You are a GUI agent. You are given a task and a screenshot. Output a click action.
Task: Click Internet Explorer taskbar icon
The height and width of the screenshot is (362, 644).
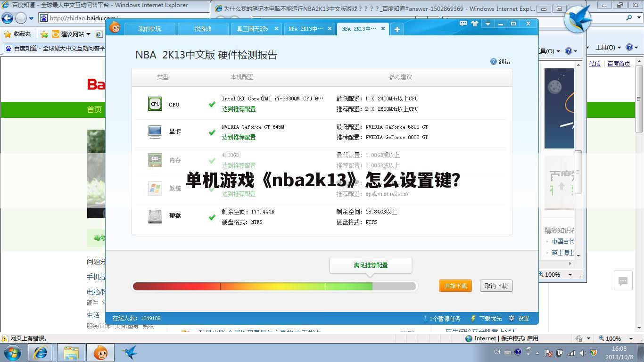(41, 353)
